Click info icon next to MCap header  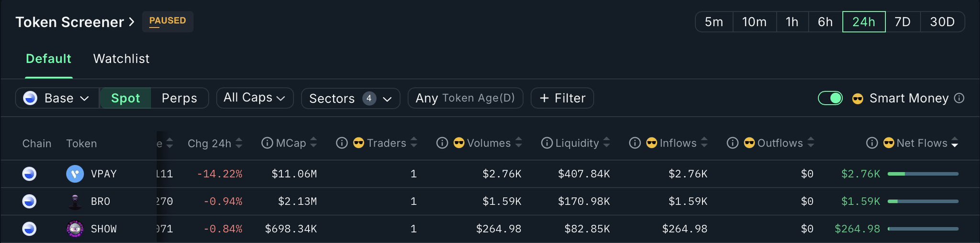(267, 143)
